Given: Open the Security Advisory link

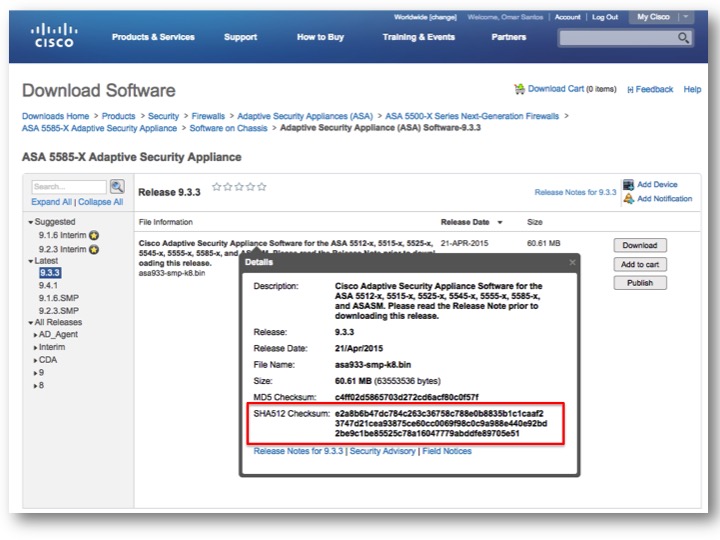Looking at the screenshot, I should point(382,451).
